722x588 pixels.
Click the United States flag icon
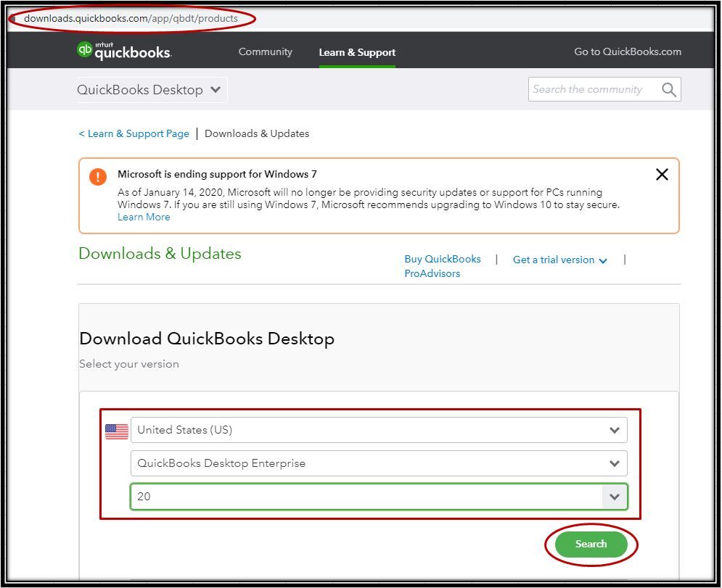click(117, 431)
